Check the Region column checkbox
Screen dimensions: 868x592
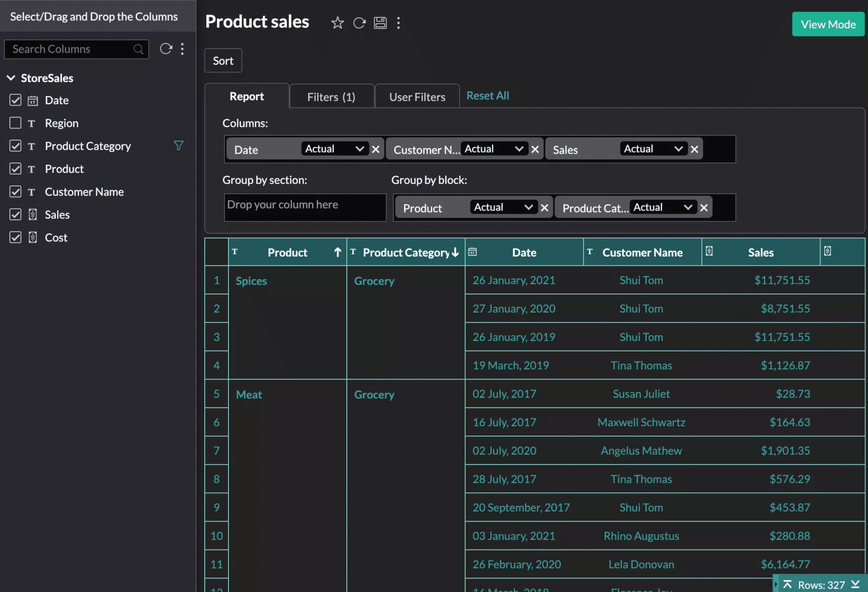click(x=15, y=123)
